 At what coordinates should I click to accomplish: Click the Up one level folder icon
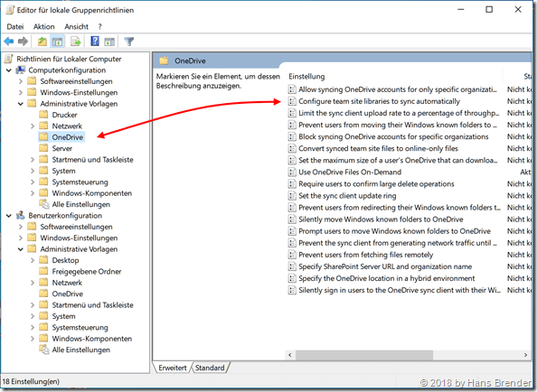pyautogui.click(x=42, y=42)
